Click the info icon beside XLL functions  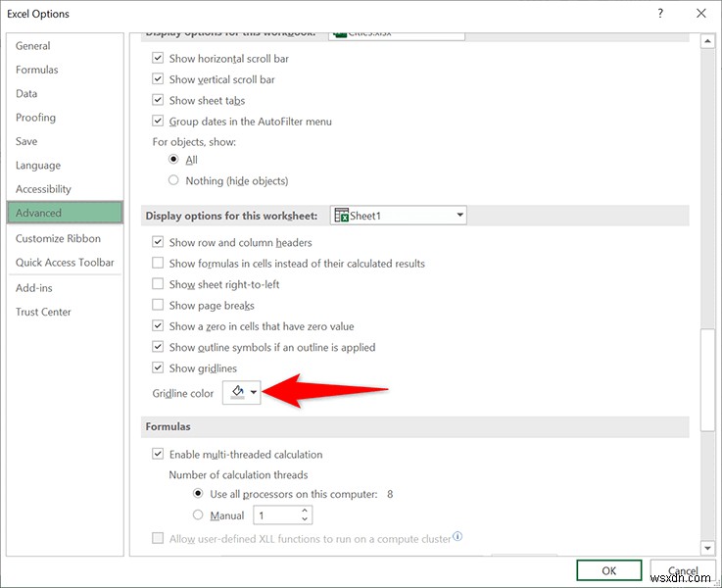(457, 536)
